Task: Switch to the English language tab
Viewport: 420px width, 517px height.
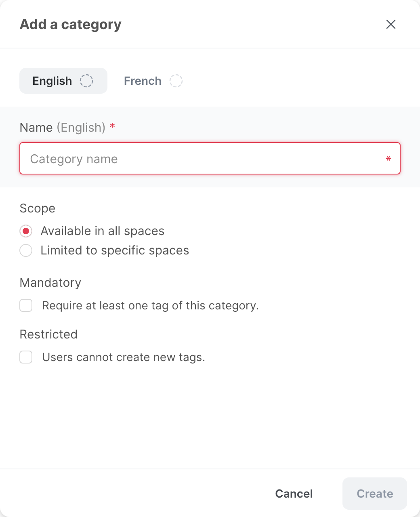Action: click(63, 81)
